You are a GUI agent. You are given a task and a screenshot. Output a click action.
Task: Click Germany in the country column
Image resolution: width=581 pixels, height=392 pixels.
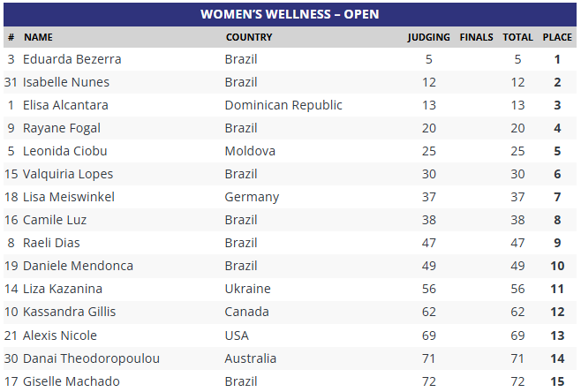click(x=252, y=197)
